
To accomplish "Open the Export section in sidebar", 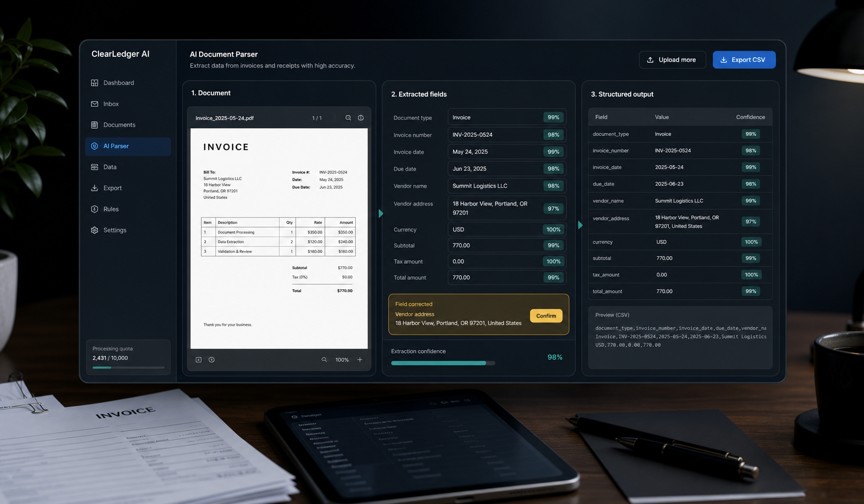I will 128,188.
